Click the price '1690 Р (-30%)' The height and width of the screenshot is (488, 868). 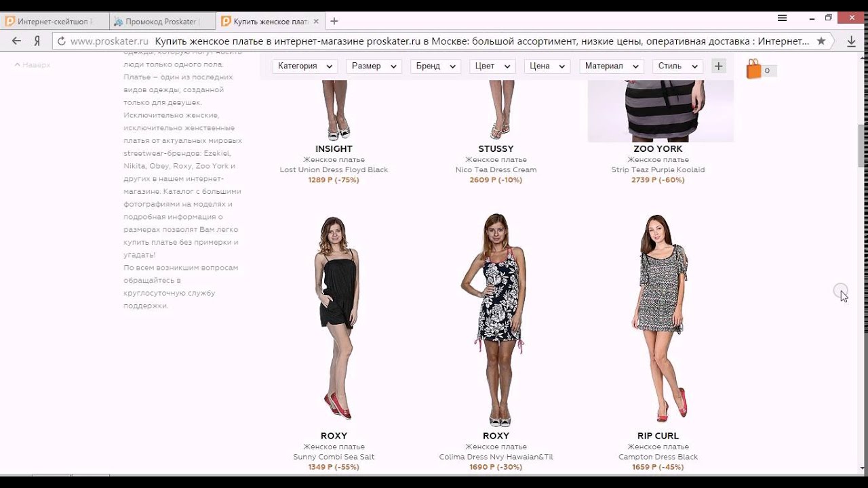(x=496, y=467)
